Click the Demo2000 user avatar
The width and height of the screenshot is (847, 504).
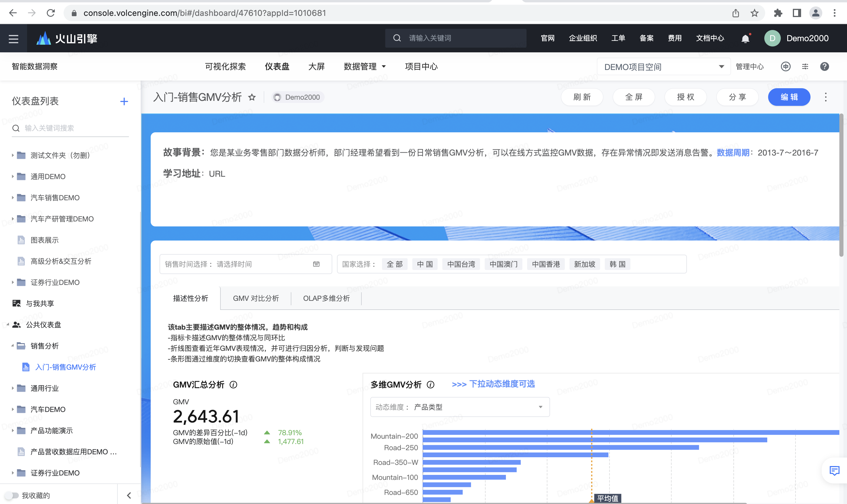tap(772, 39)
